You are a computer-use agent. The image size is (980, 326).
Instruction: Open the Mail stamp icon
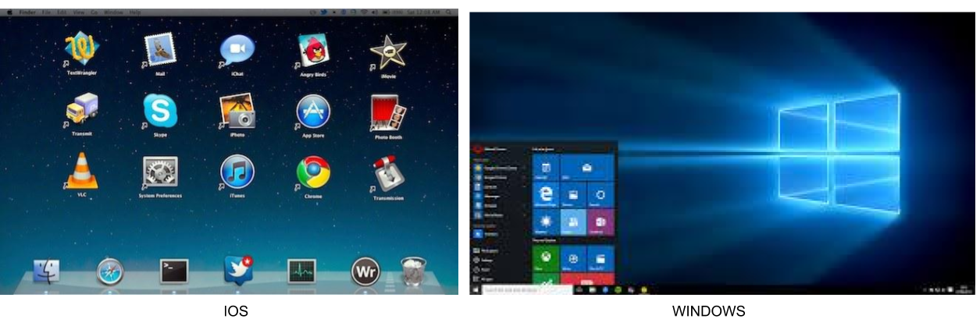[x=161, y=49]
